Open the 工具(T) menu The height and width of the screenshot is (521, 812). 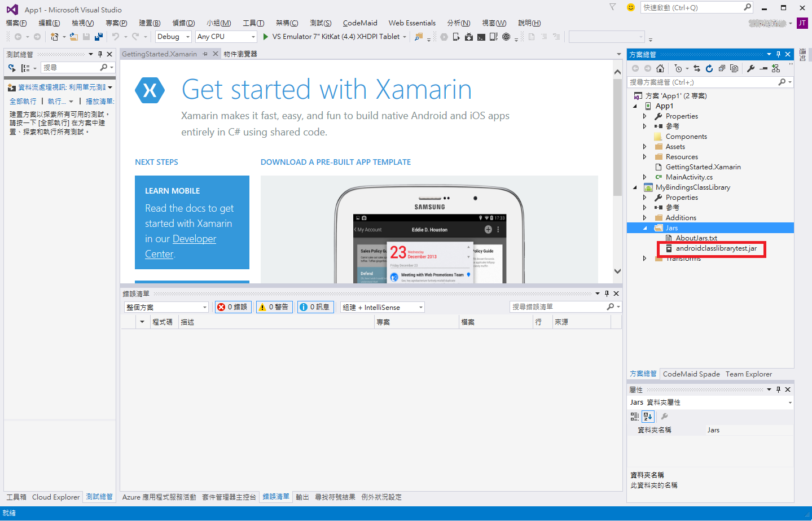(x=253, y=23)
